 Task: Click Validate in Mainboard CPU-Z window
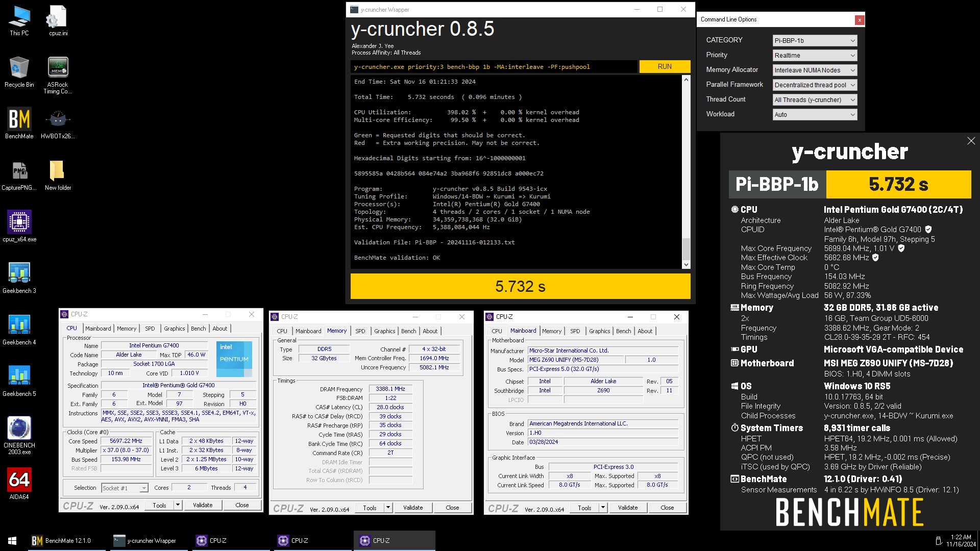[628, 508]
